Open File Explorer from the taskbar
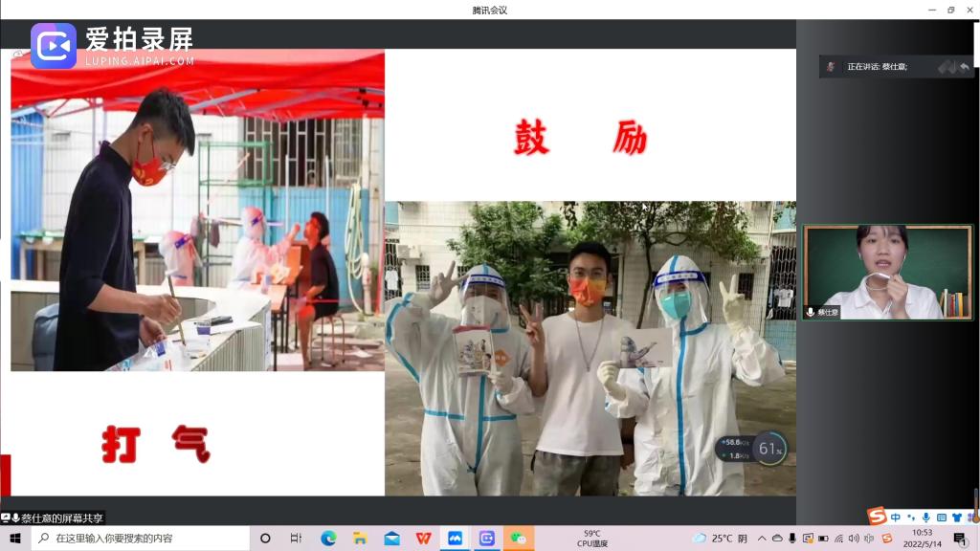Screen dimensions: 980x551 tap(360, 539)
